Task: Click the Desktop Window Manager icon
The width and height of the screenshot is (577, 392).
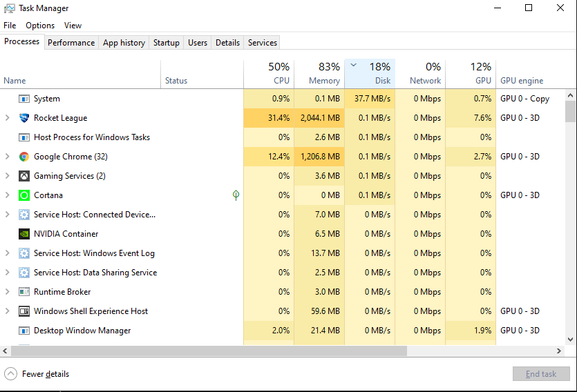Action: tap(24, 331)
